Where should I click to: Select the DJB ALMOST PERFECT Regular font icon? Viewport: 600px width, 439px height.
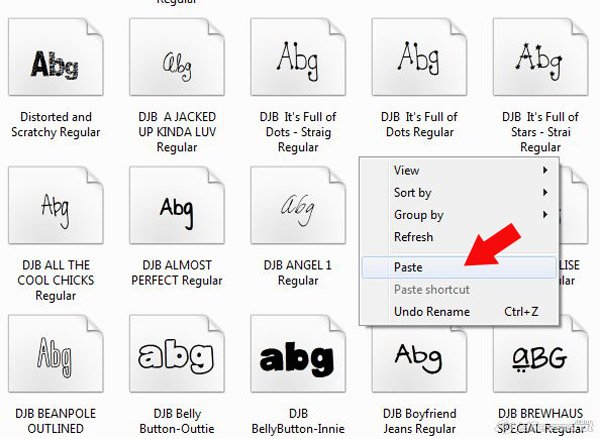pos(177,205)
